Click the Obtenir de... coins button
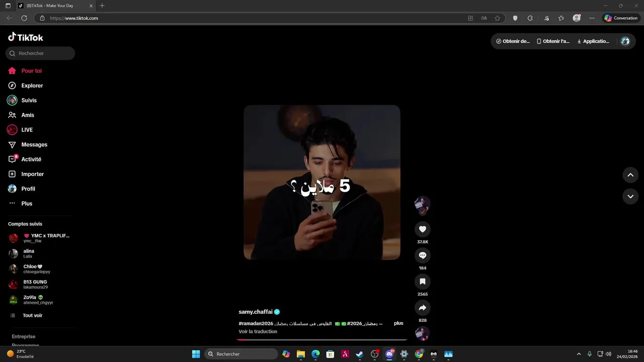Viewport: 644px width, 362px height. click(513, 41)
